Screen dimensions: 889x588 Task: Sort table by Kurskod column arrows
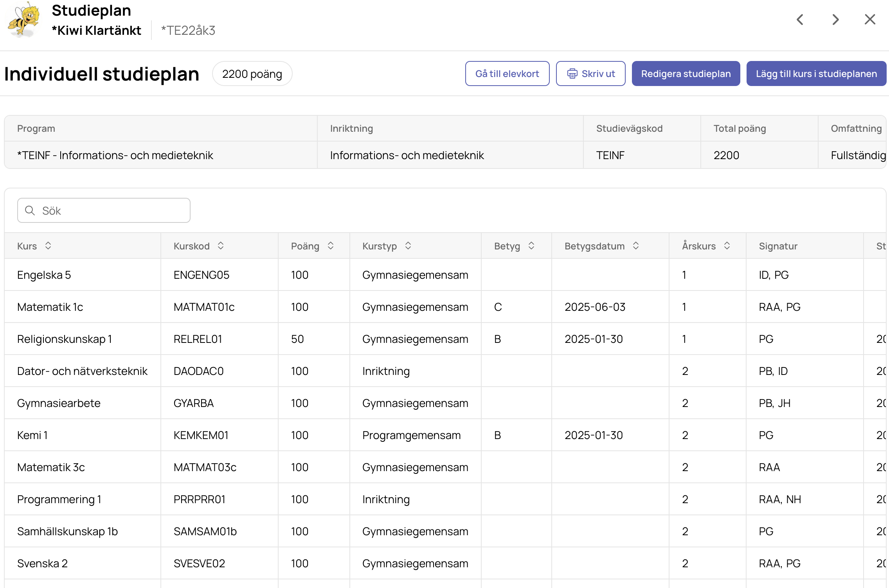[221, 246]
